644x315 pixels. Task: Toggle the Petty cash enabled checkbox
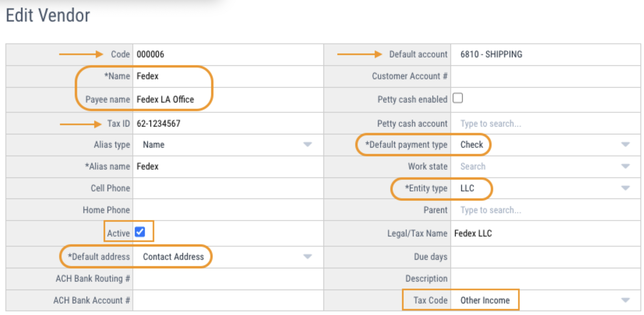457,98
